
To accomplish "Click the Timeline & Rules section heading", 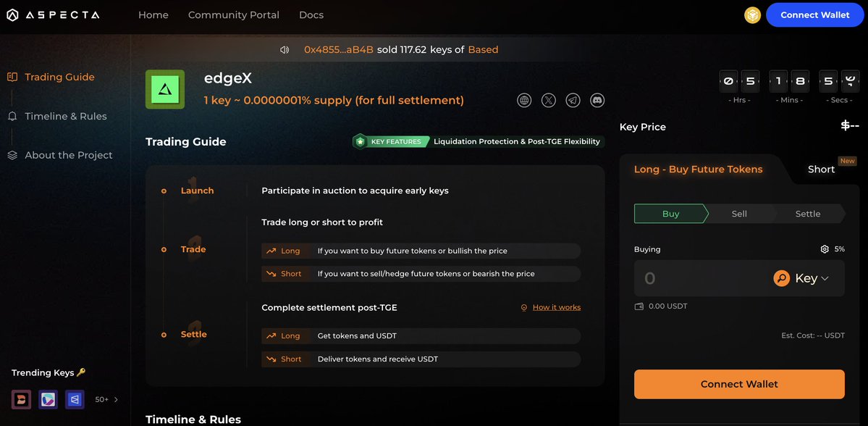I will (193, 419).
